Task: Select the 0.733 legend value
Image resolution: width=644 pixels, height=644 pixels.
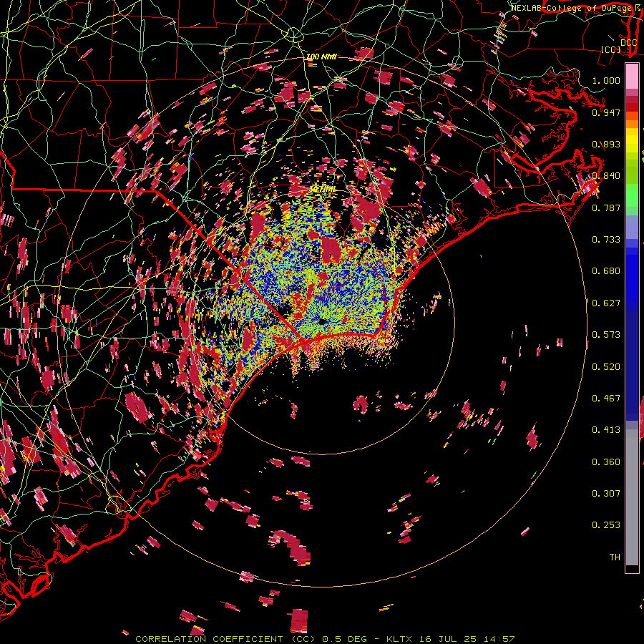Action: point(606,240)
